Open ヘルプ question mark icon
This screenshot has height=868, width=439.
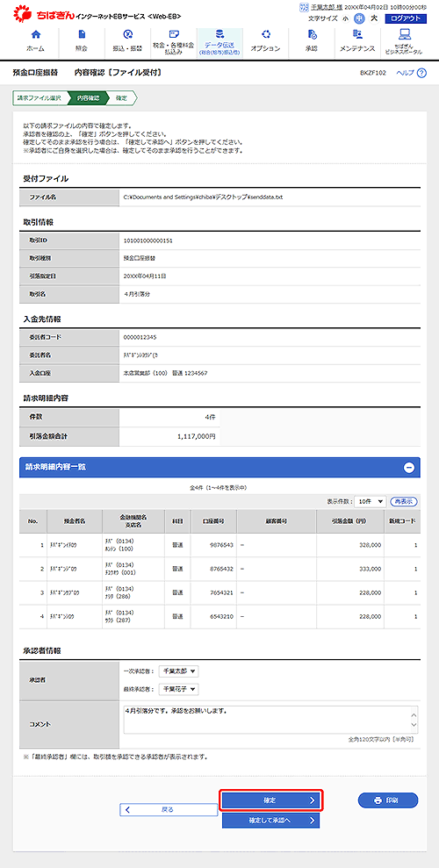click(421, 73)
